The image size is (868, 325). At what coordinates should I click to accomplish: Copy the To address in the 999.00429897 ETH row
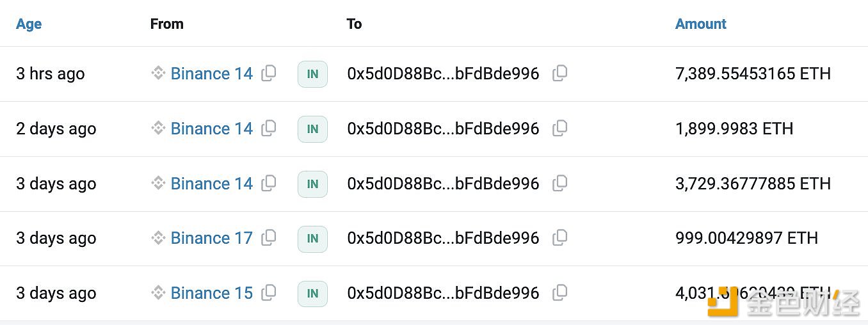(559, 237)
